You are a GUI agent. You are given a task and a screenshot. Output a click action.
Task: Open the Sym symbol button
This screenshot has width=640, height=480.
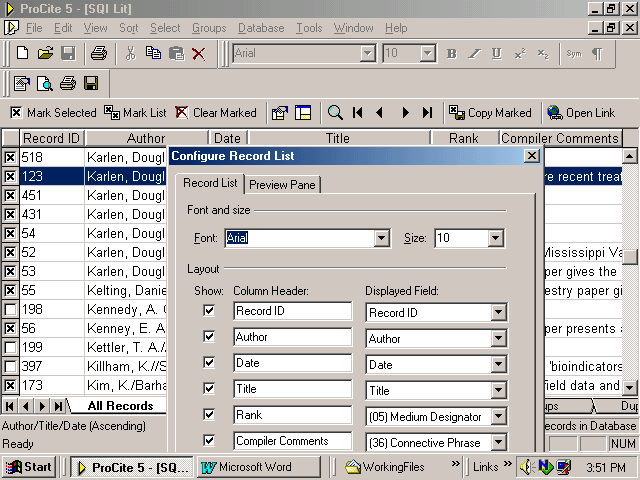click(x=573, y=53)
